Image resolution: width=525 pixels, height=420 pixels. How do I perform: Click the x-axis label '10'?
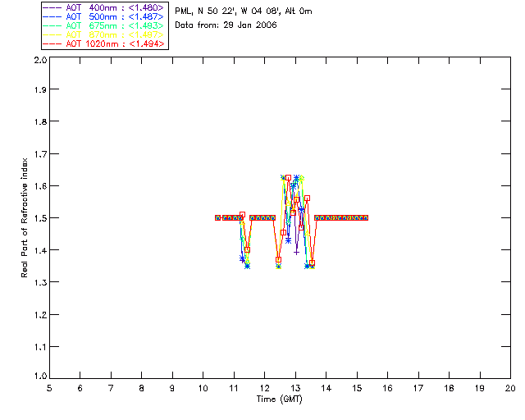click(x=203, y=388)
